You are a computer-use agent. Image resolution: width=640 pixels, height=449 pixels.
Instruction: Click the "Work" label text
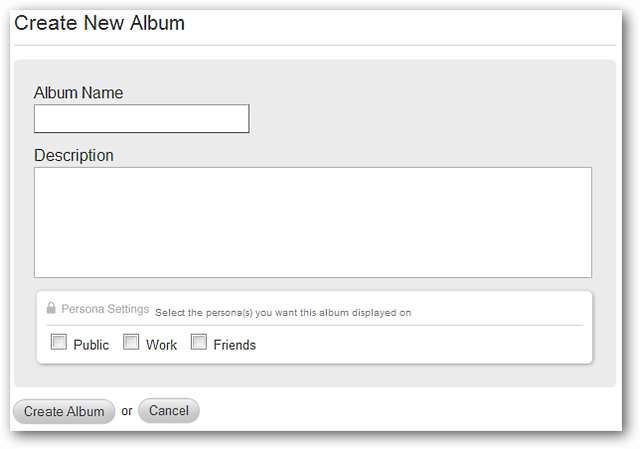[x=161, y=345]
